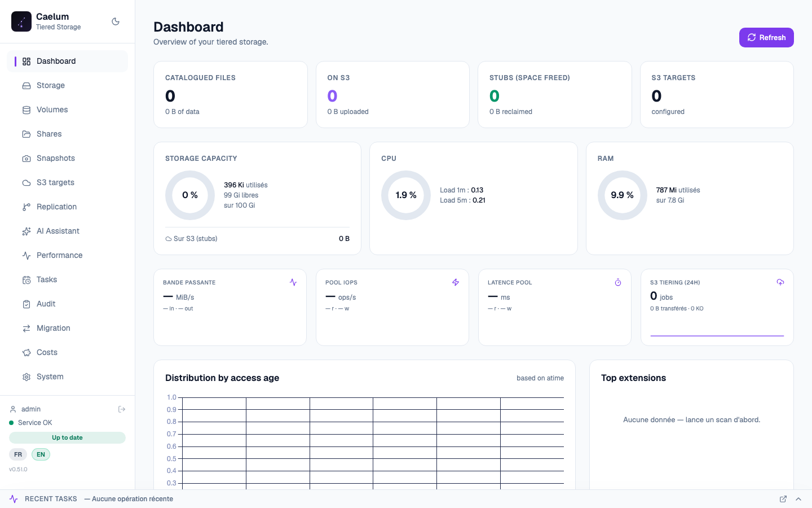Click the Latence Pool stopwatch icon
Viewport: 812px width, 508px height.
(x=618, y=282)
